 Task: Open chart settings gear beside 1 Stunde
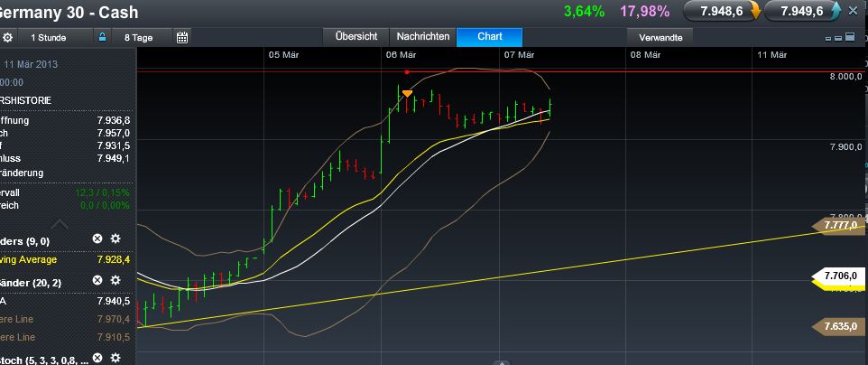point(8,38)
